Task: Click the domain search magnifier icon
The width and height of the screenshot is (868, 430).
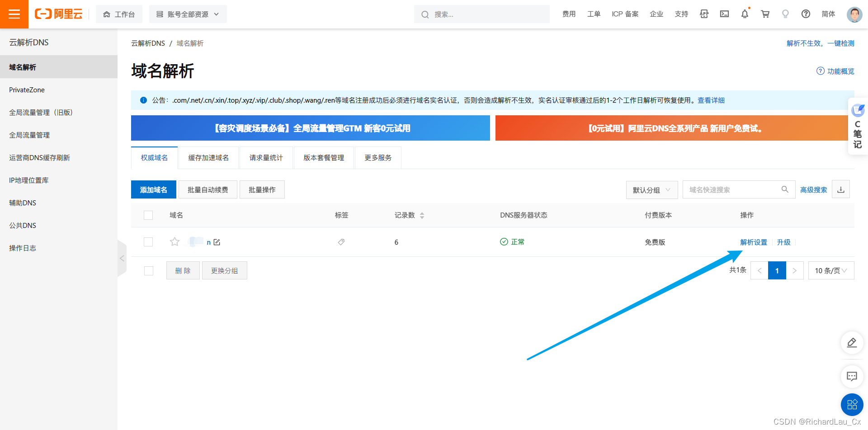Action: pos(785,189)
